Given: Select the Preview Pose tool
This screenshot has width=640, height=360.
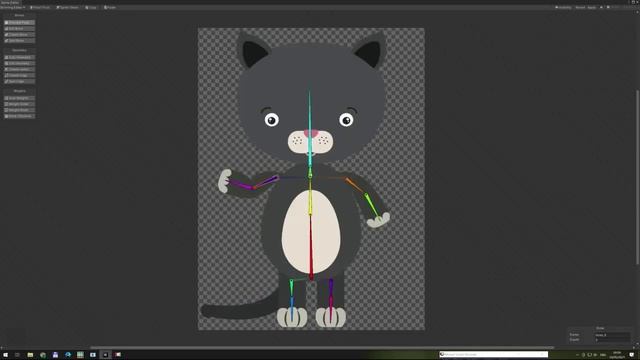Looking at the screenshot, I should click(19, 22).
